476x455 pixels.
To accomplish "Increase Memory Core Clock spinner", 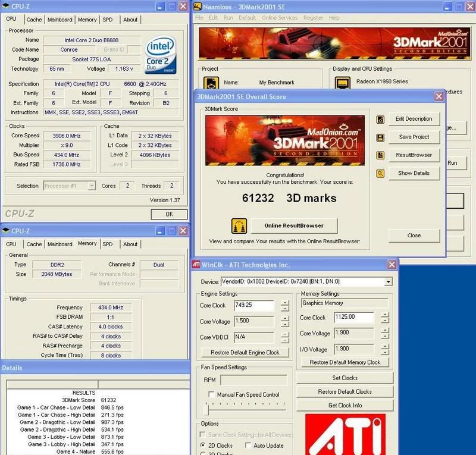I will click(x=384, y=315).
